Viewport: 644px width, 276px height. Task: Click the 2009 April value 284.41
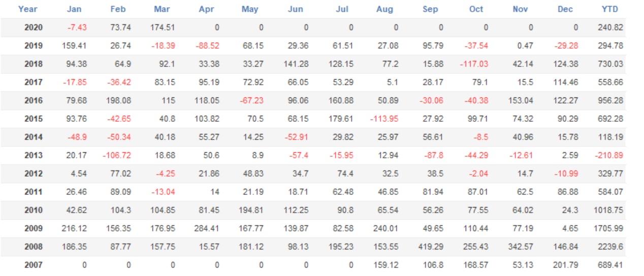click(x=207, y=228)
